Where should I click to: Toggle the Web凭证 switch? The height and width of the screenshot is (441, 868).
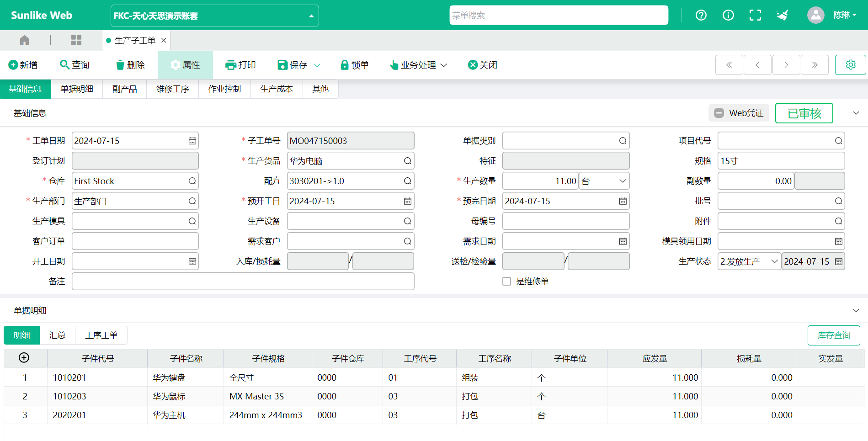[719, 113]
